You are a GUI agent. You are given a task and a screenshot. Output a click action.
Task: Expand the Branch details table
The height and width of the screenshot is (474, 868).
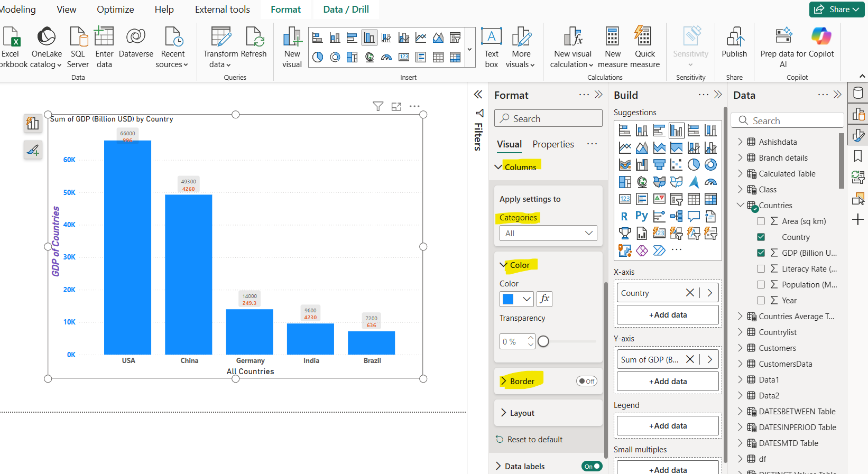pos(740,158)
